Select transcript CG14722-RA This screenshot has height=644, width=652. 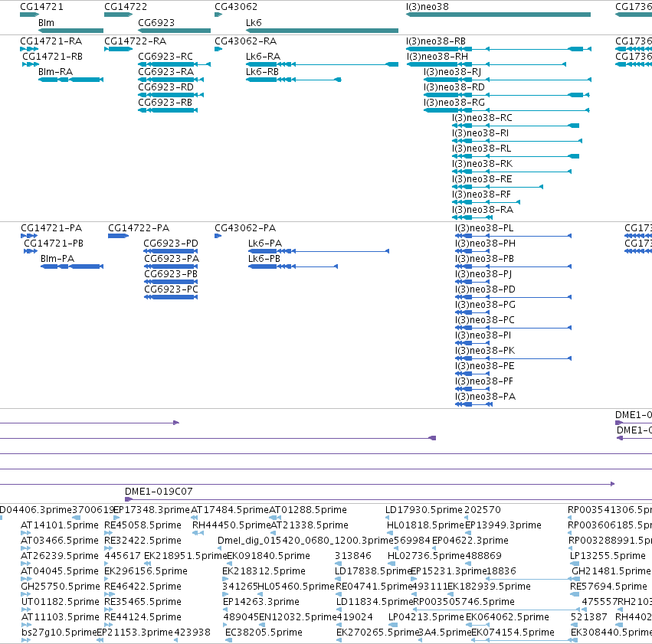coord(135,41)
